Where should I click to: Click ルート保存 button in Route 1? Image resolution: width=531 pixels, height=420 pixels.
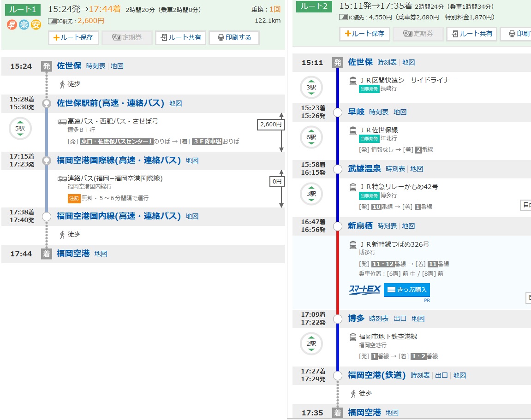[74, 38]
